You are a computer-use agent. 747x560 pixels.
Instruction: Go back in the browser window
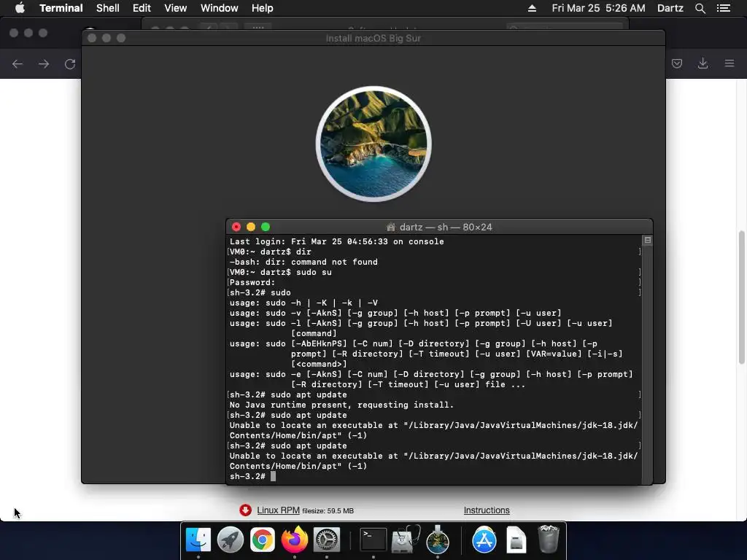18,64
